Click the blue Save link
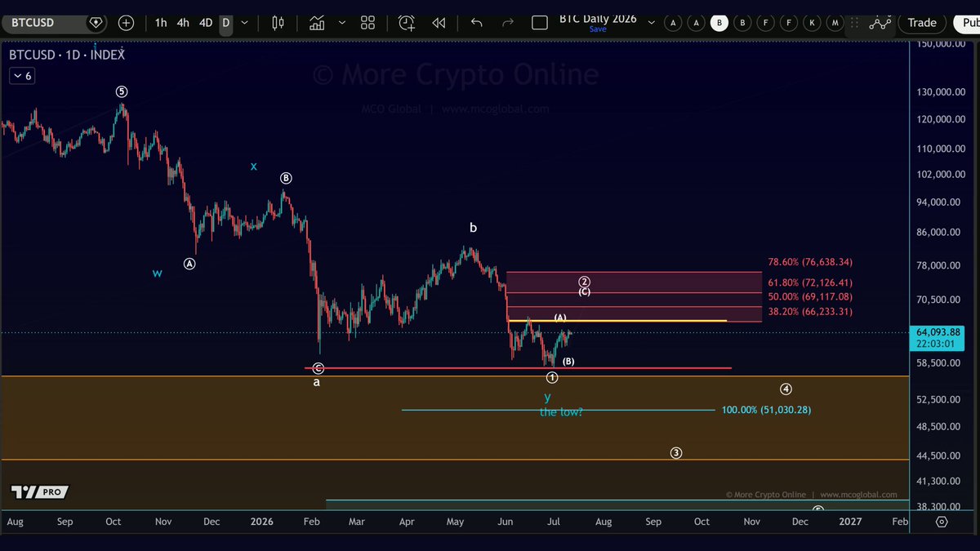Screen dimensions: 980x551 coord(598,29)
